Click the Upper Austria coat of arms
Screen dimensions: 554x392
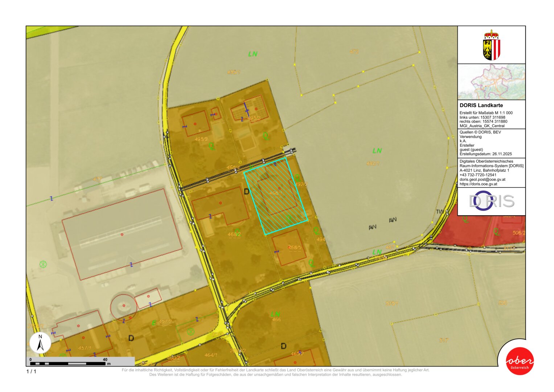491,45
